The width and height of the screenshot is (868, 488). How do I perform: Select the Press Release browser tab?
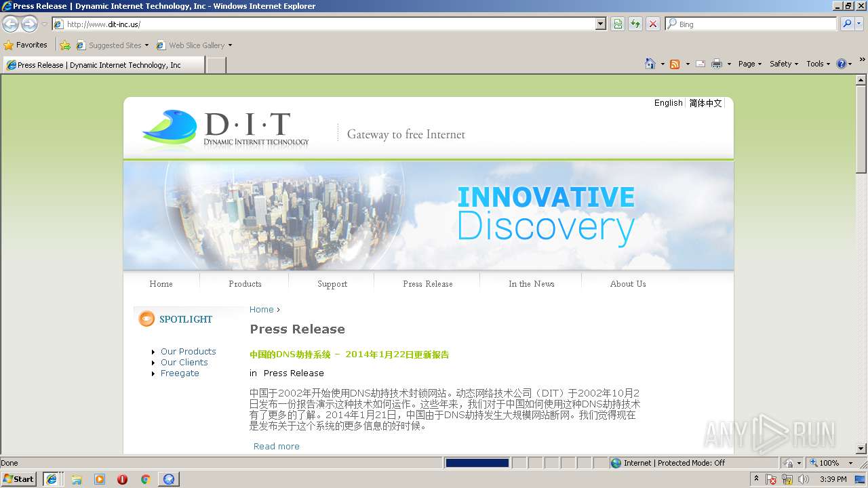(x=104, y=65)
